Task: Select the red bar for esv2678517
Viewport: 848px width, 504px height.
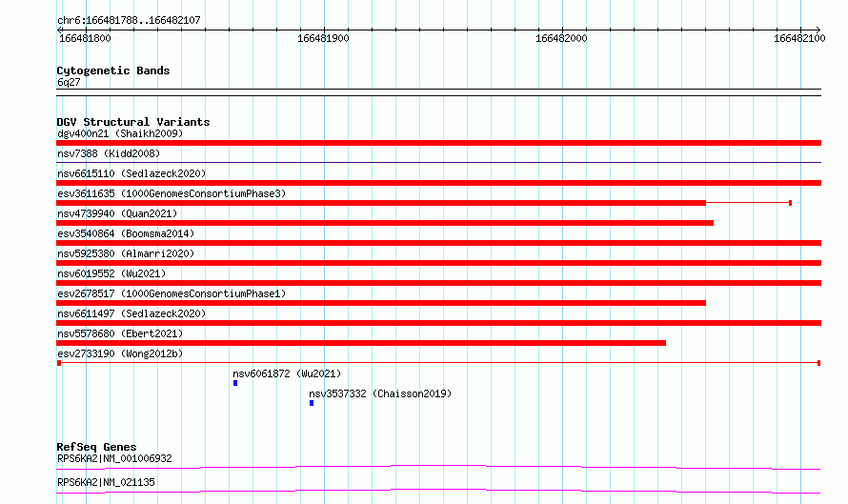Action: coord(381,303)
